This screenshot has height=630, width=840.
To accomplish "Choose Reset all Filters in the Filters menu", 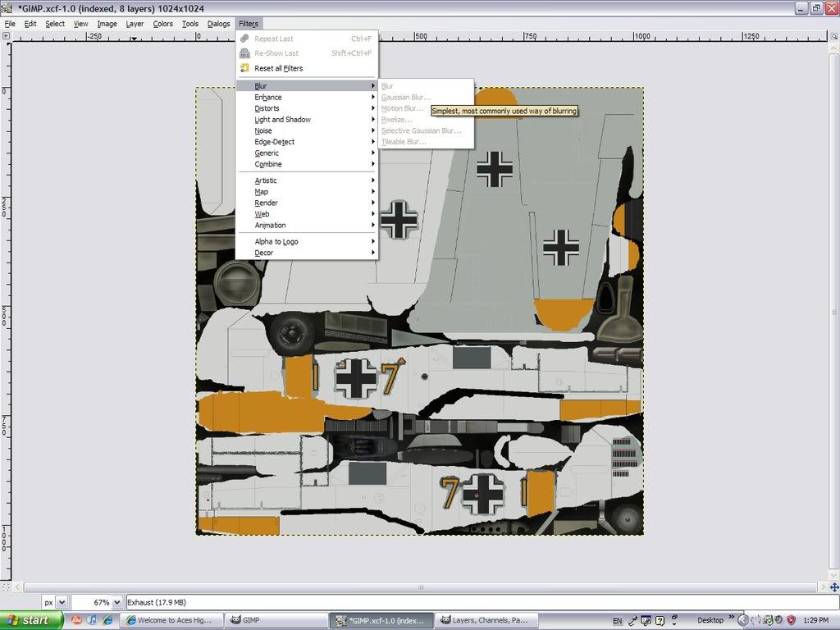I will pyautogui.click(x=307, y=68).
